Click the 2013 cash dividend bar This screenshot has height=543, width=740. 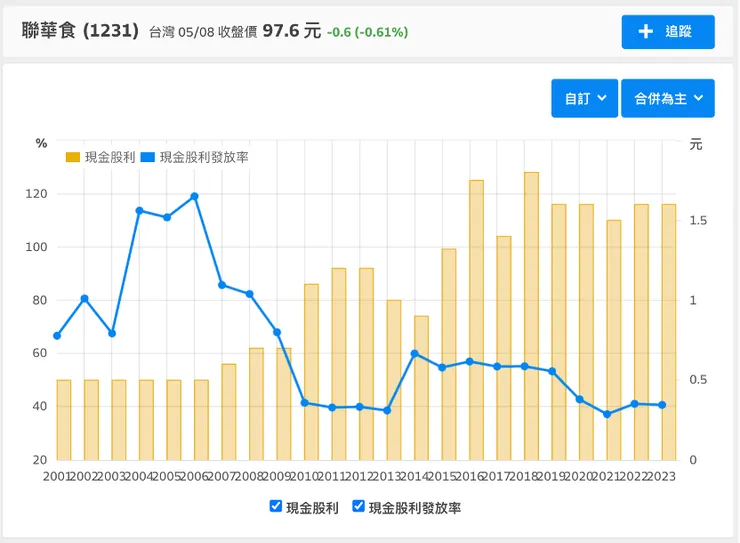coord(394,380)
